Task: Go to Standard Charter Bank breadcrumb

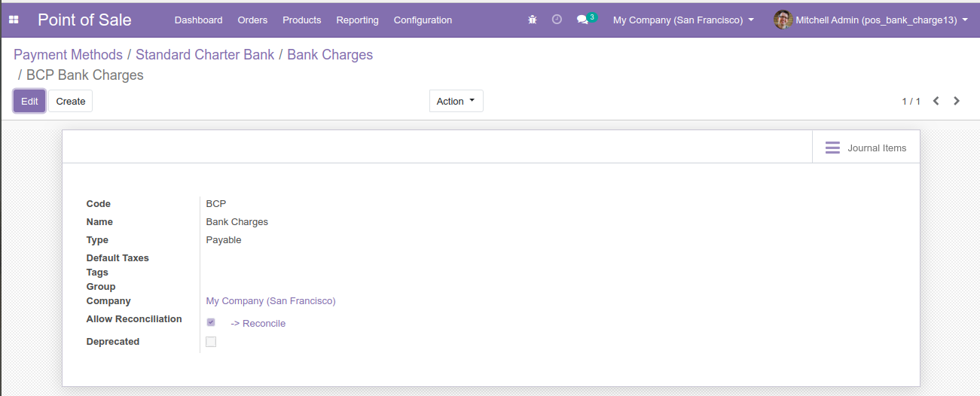Action: (x=205, y=54)
